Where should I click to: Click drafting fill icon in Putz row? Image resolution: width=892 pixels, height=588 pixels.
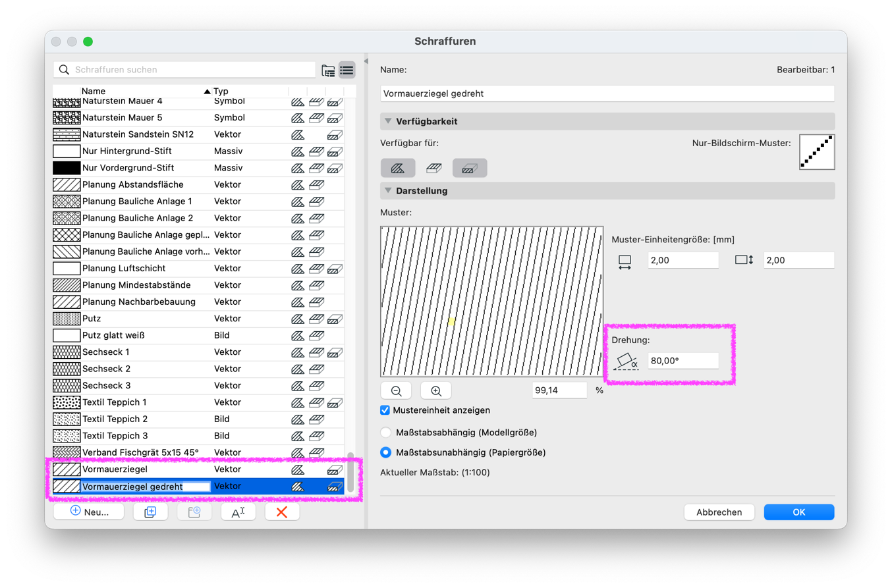pyautogui.click(x=298, y=319)
